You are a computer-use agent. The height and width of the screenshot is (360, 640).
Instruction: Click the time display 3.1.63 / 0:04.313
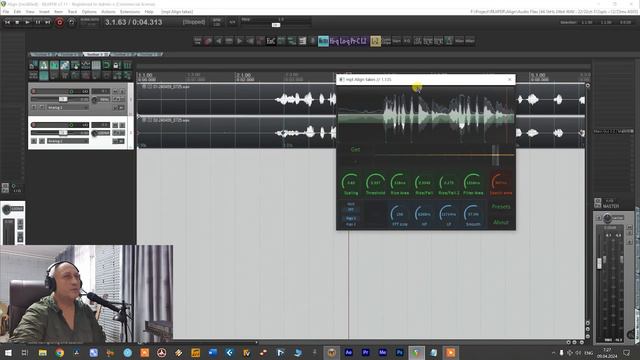[x=133, y=22]
